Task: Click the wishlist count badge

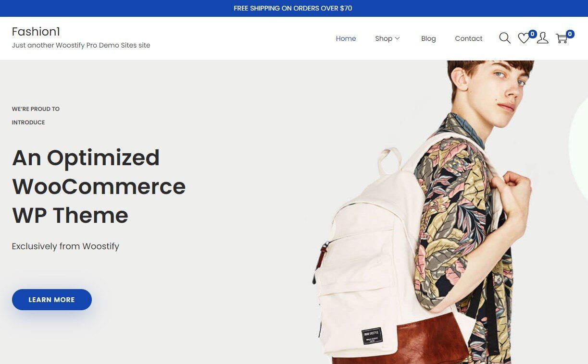Action: [532, 34]
